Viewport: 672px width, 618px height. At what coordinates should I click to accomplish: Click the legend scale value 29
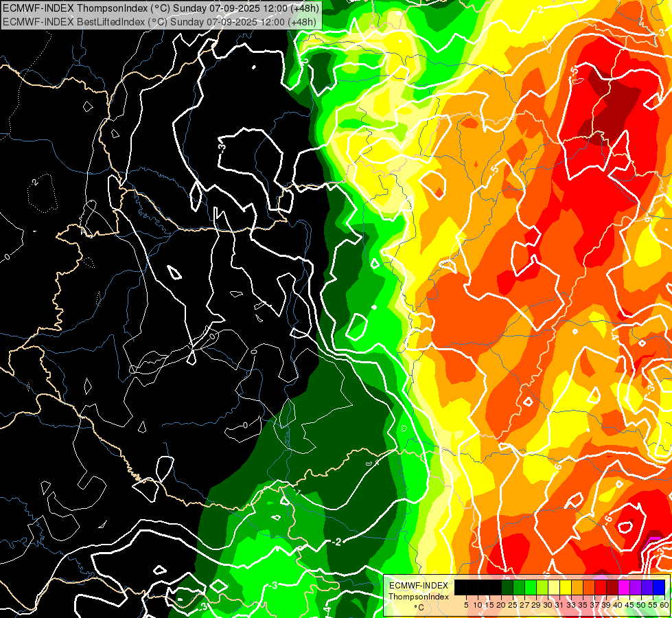536,605
